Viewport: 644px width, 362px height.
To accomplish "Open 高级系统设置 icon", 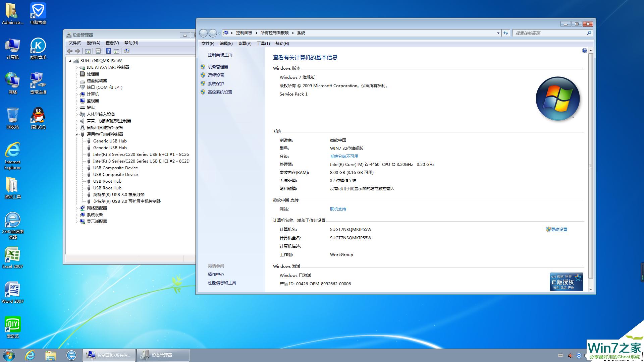I will 220,92.
